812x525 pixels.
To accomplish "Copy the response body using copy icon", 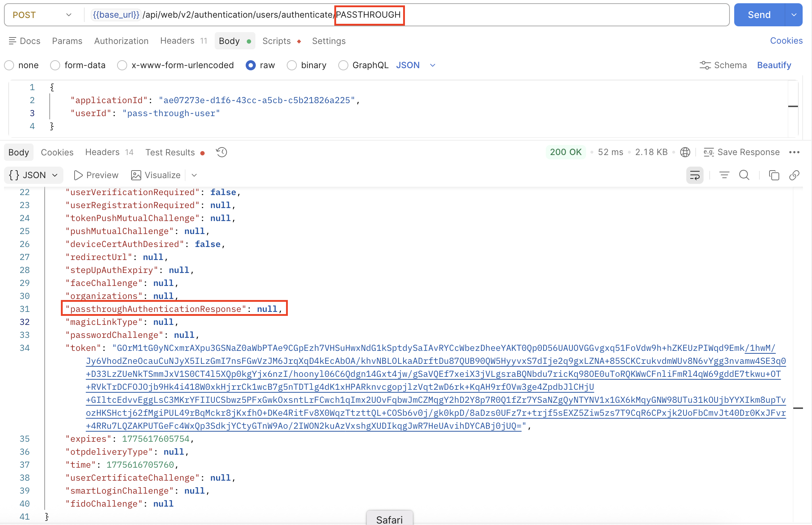I will [x=774, y=175].
